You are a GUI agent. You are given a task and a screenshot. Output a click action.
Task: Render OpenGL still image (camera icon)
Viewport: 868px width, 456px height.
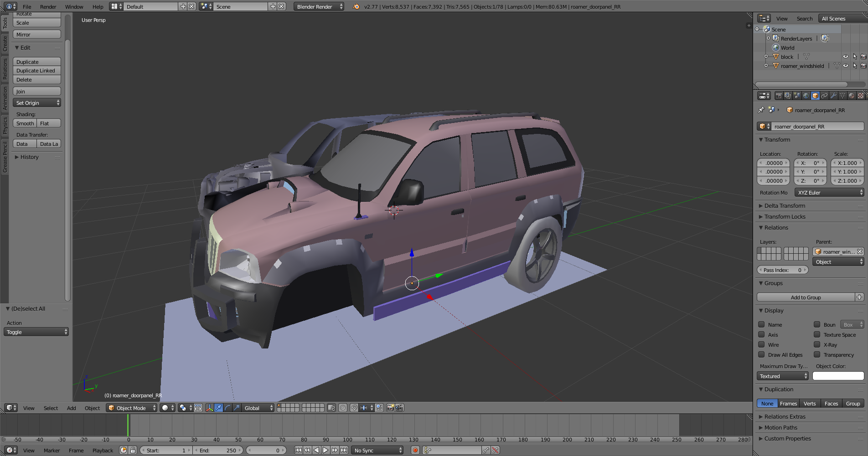click(x=390, y=408)
